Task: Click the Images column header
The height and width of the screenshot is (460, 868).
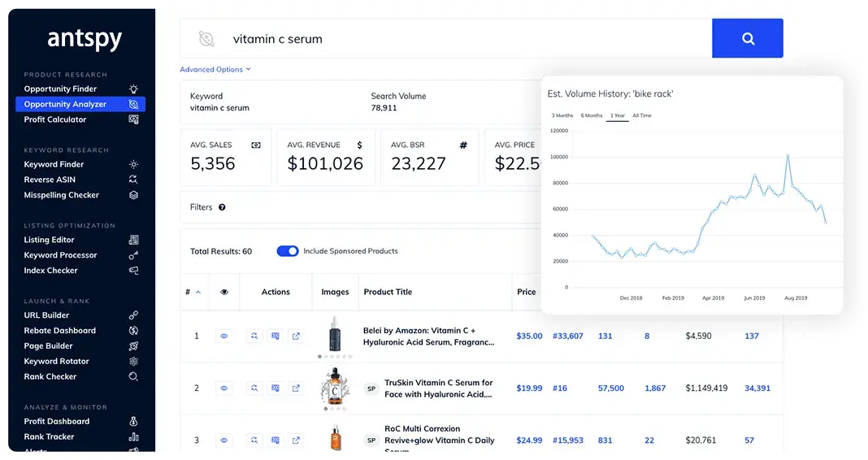Action: 335,292
